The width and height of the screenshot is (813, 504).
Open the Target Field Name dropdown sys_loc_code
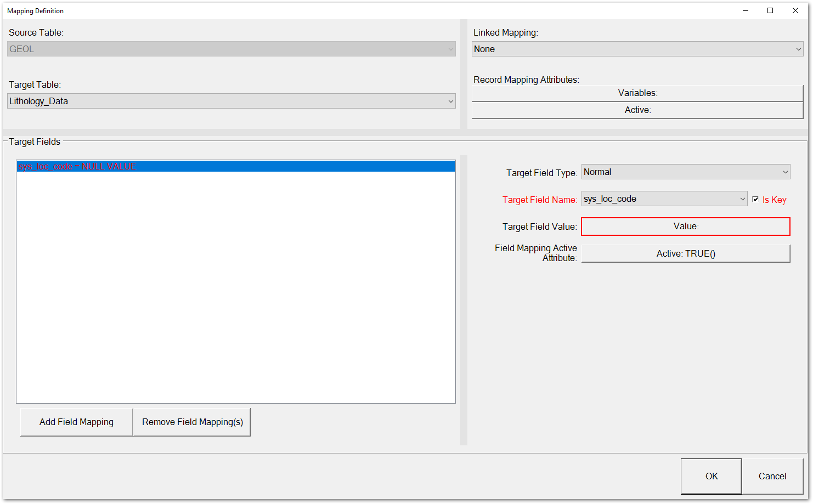coord(664,199)
